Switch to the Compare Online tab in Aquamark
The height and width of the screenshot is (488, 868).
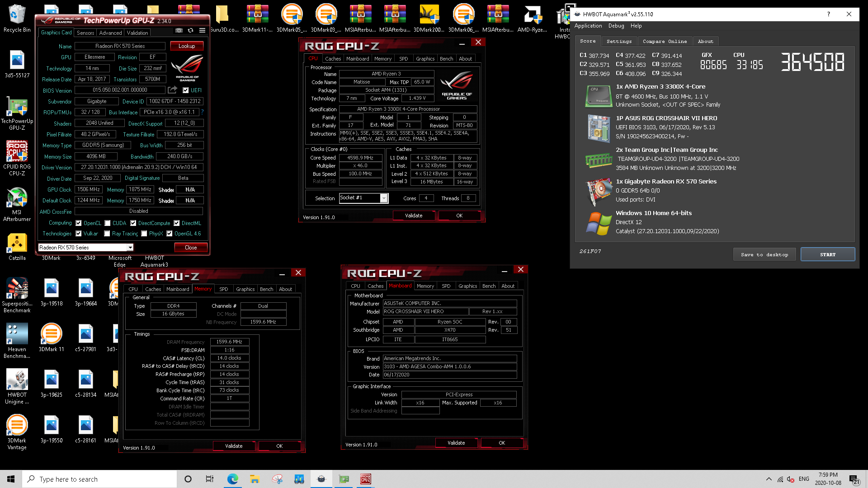click(x=665, y=41)
